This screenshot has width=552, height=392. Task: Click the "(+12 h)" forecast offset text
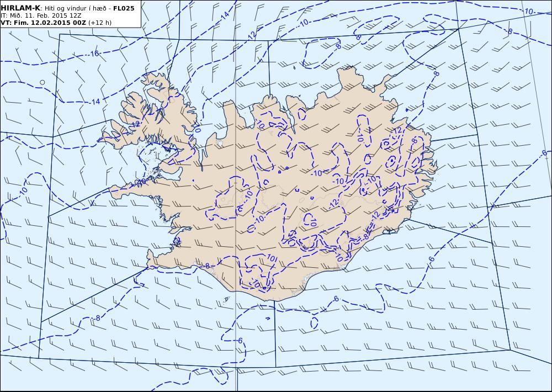pyautogui.click(x=99, y=23)
